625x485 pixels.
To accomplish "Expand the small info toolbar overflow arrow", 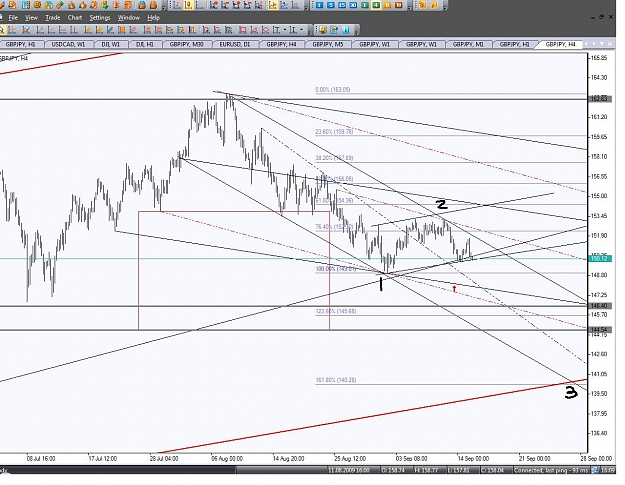I will (357, 33).
